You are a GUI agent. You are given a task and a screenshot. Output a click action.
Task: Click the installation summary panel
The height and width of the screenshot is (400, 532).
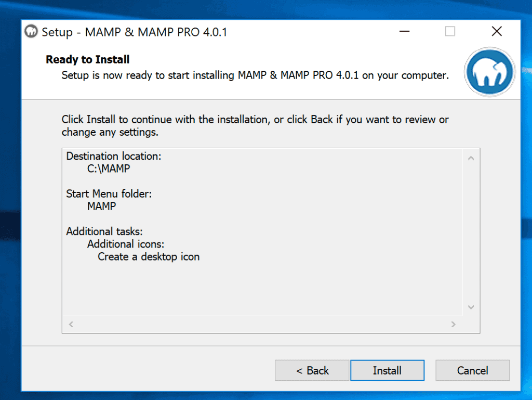[x=270, y=286]
